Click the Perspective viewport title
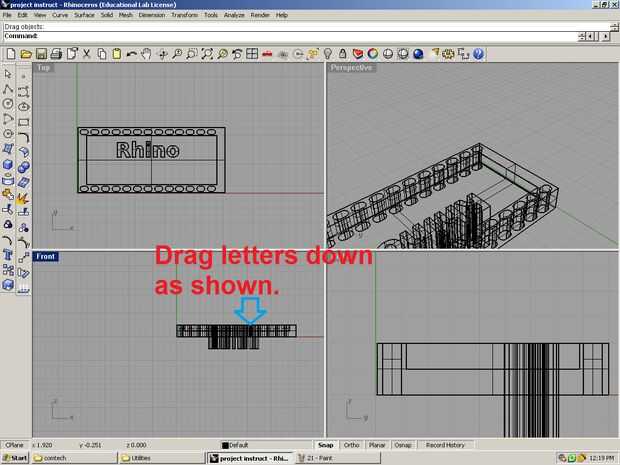620x465 pixels. [x=351, y=68]
